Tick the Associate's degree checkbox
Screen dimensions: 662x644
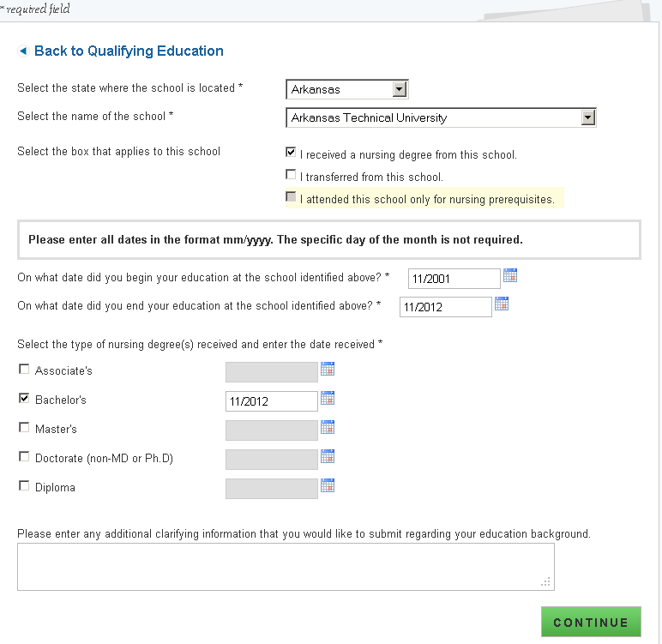coord(24,370)
